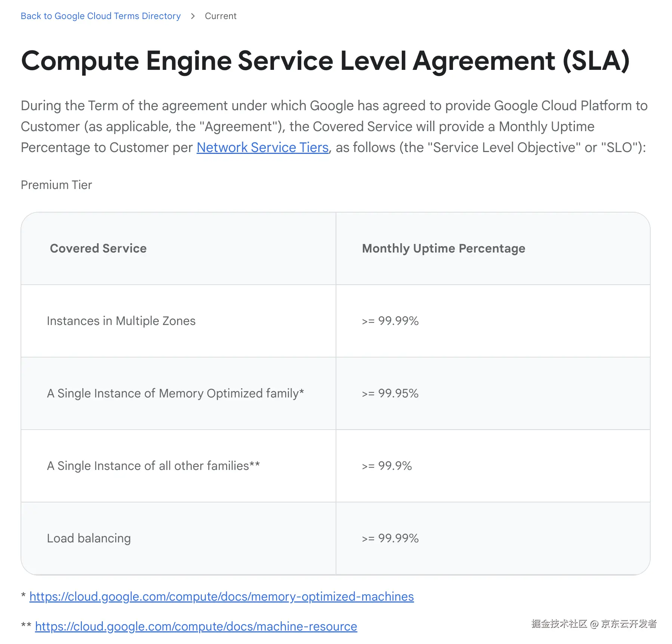Select the Memory Optimized family row label

click(x=175, y=393)
